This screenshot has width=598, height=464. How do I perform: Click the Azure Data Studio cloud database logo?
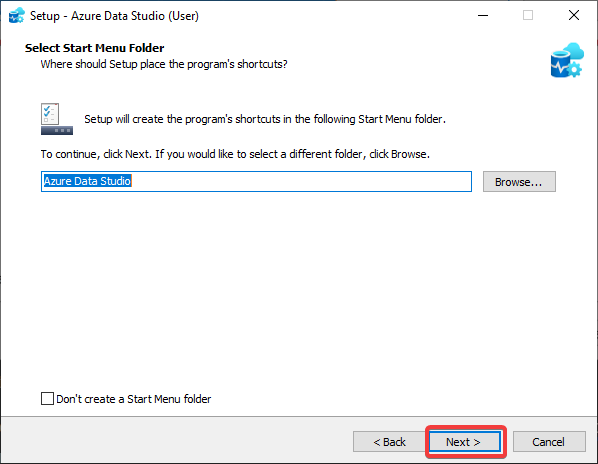coord(567,60)
